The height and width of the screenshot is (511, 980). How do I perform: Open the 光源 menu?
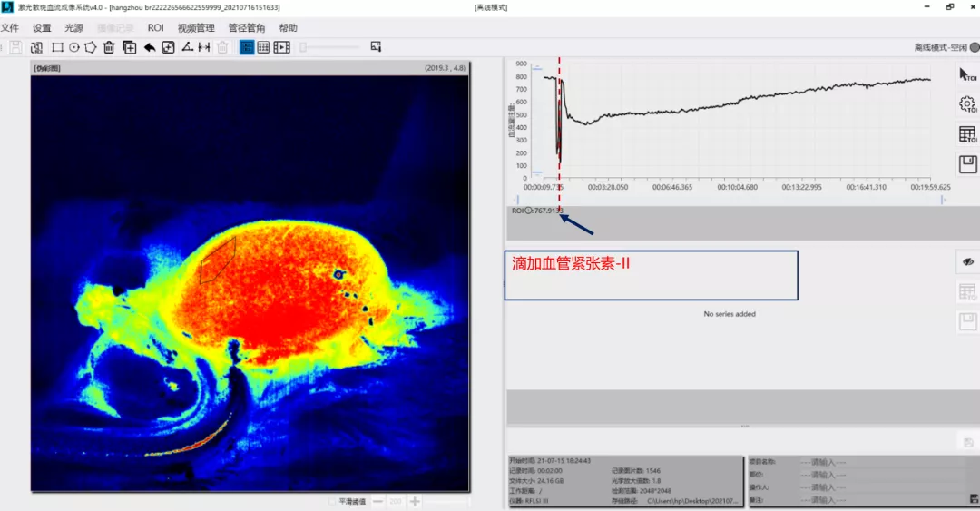pos(73,28)
